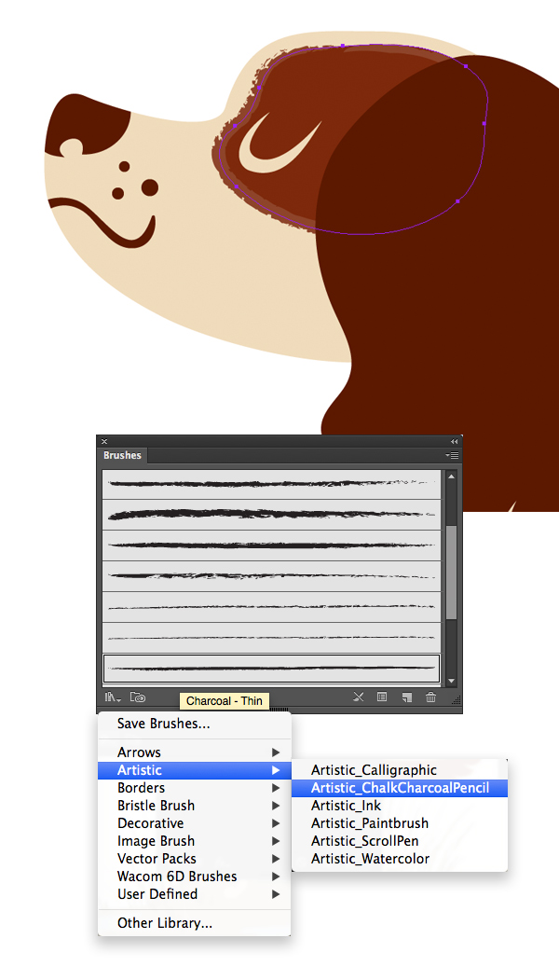Open the Brush Libraries Menu icon
The width and height of the screenshot is (559, 980).
[113, 697]
